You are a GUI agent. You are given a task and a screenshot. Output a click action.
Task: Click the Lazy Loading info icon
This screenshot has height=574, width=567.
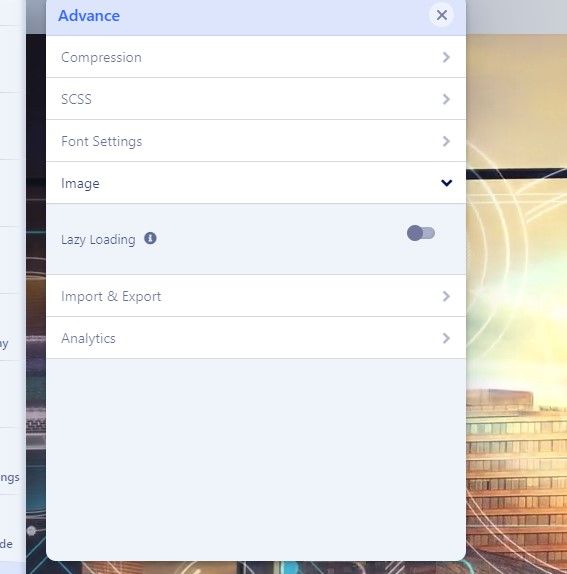pos(150,238)
